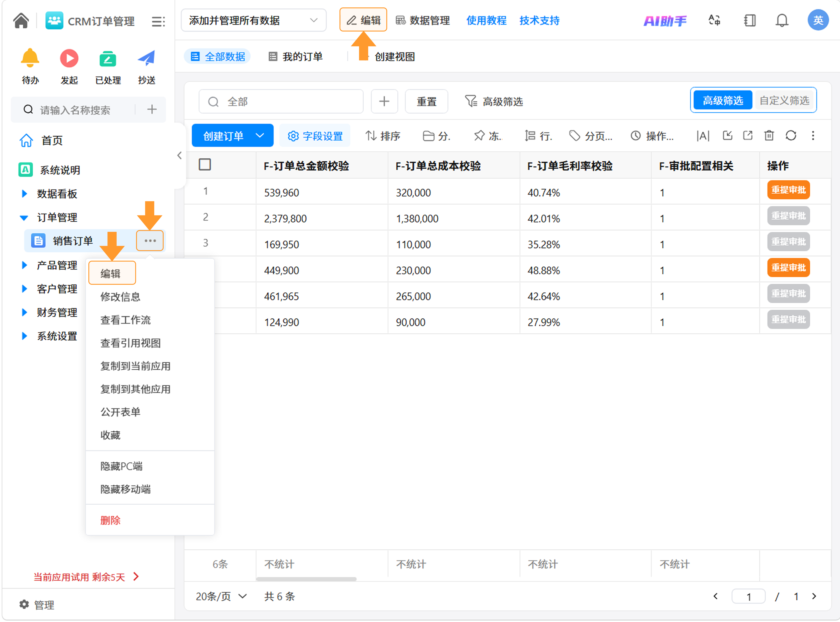Expand the 创建订单 dropdown arrow
Image resolution: width=840 pixels, height=622 pixels.
coord(260,136)
